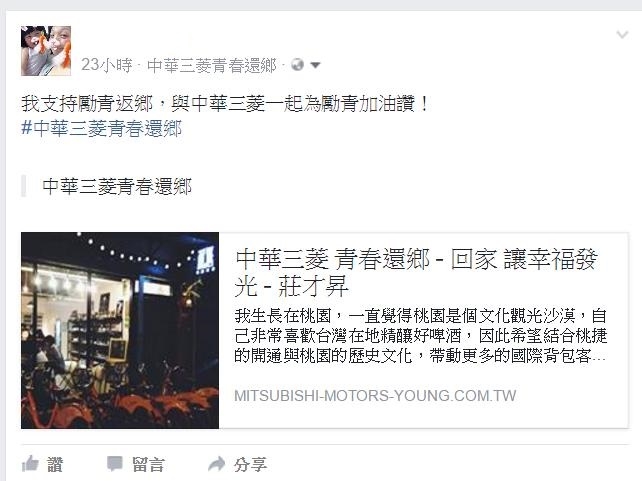This screenshot has height=481, width=642.
Task: Click the 讚 like button label
Action: coord(55,465)
